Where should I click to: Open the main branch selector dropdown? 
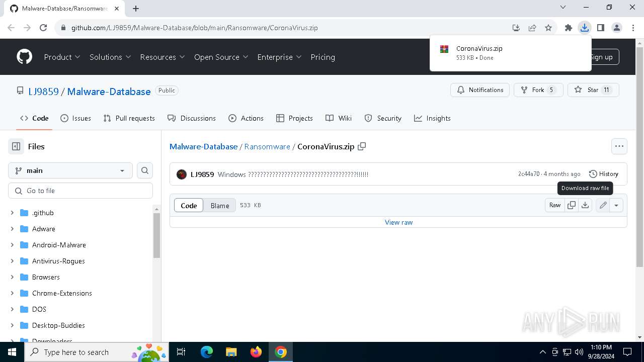click(70, 170)
